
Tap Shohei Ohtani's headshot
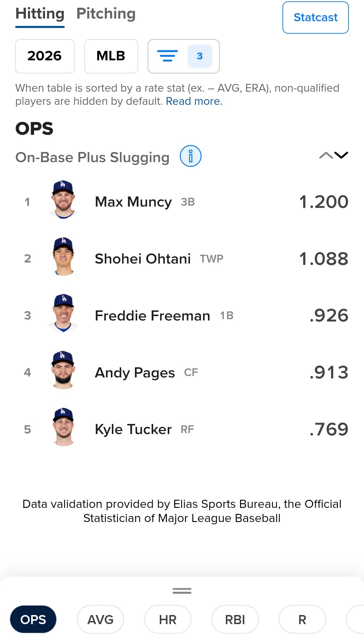[x=63, y=256]
